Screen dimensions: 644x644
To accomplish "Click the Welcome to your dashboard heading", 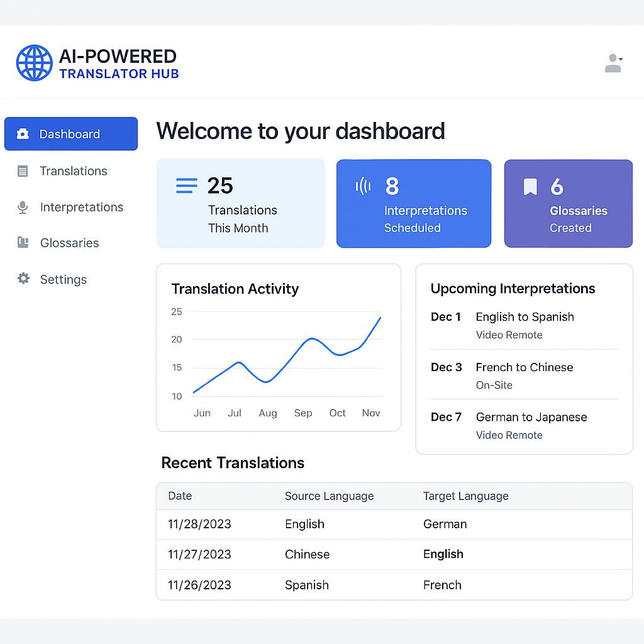I will [301, 131].
